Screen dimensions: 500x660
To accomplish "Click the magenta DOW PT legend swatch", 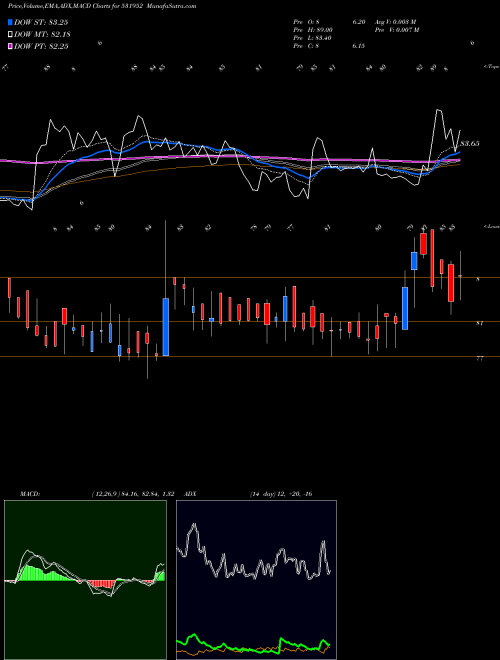I will point(10,46).
